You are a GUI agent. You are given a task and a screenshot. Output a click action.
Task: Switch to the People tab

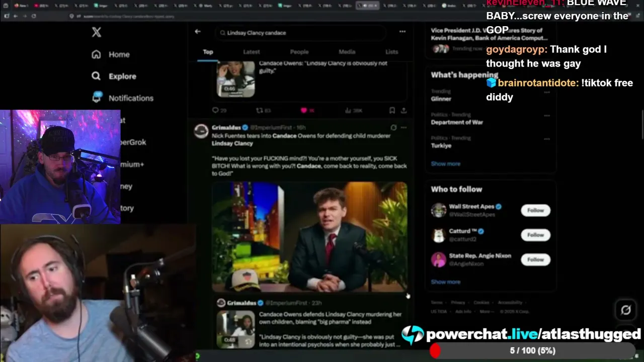click(x=299, y=52)
